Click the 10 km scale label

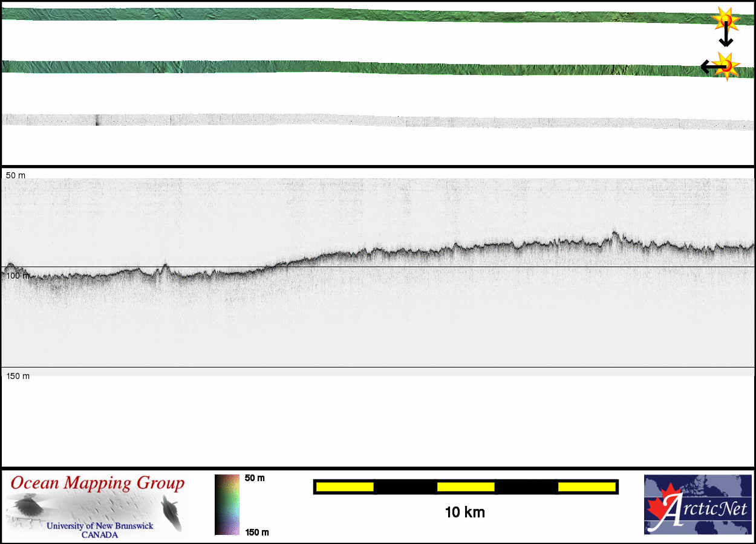coord(464,513)
